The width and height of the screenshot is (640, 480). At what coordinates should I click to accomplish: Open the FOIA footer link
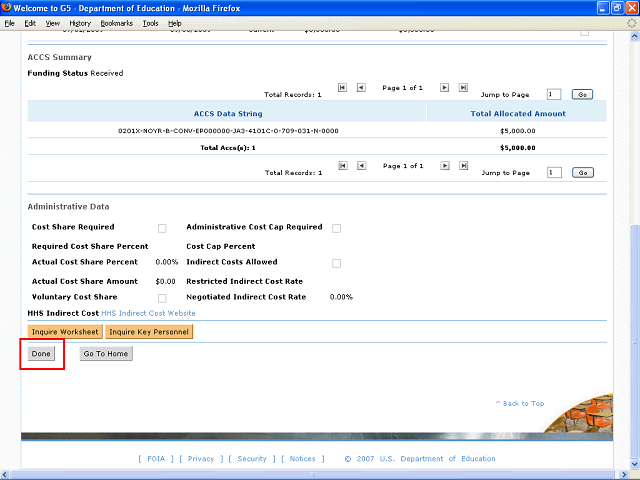[156, 459]
